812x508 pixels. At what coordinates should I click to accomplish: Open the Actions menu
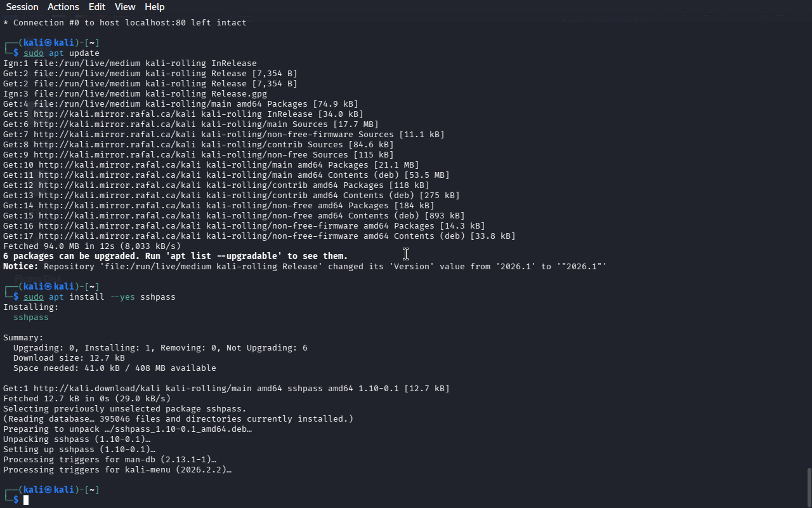pos(63,7)
